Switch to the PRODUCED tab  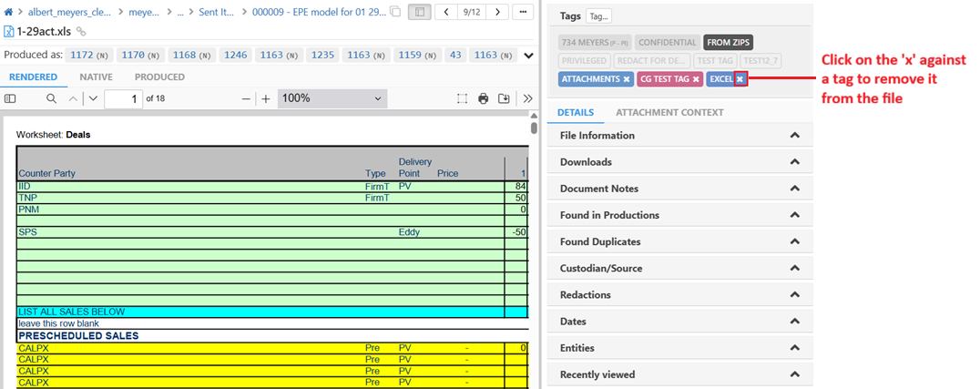click(159, 77)
